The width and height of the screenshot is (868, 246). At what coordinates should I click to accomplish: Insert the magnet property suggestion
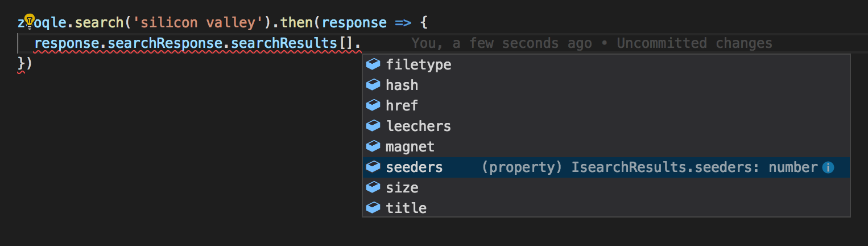point(410,147)
